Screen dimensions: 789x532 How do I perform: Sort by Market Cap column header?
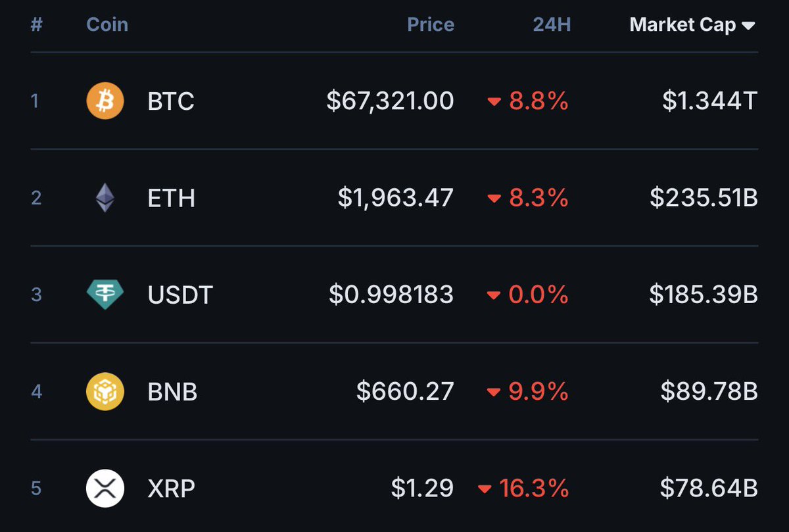click(x=682, y=25)
